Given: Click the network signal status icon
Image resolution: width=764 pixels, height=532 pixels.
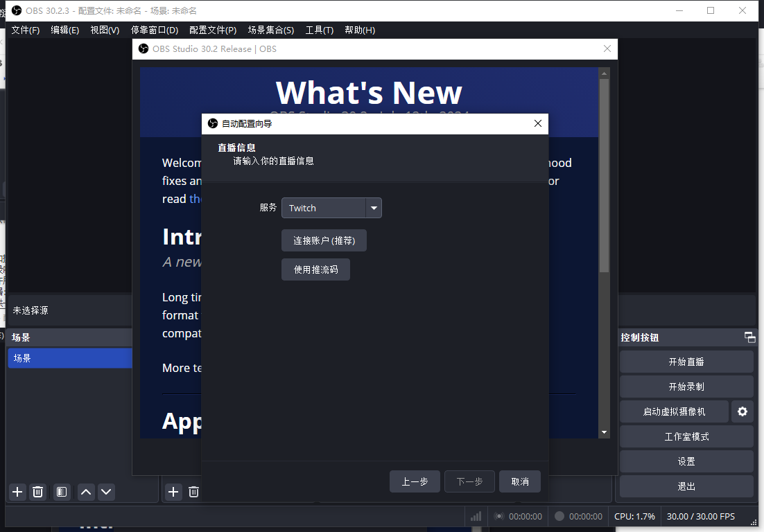Looking at the screenshot, I should [476, 517].
